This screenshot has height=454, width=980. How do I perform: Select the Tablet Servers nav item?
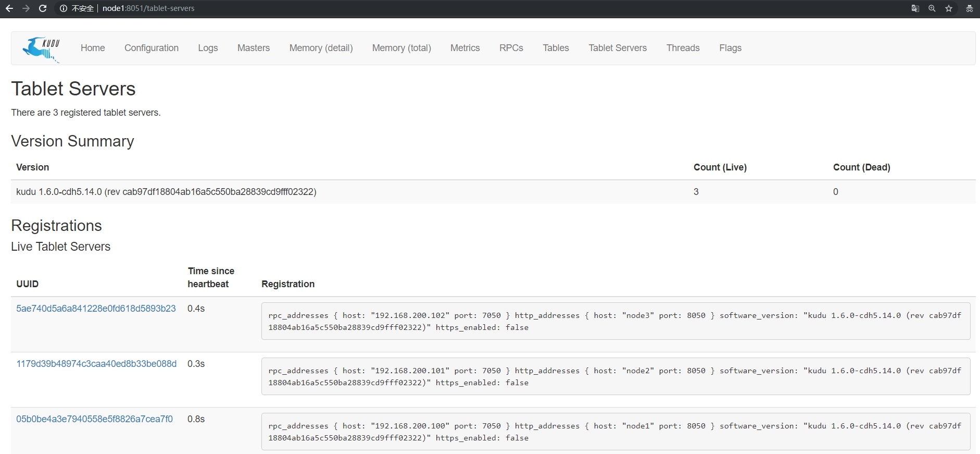coord(618,48)
